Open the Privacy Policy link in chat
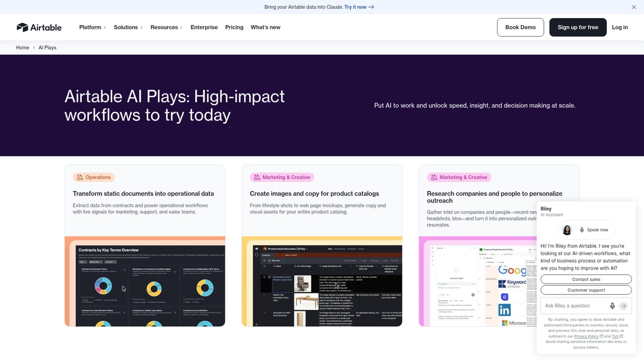Viewport: 644px width, 362px height. point(589,336)
